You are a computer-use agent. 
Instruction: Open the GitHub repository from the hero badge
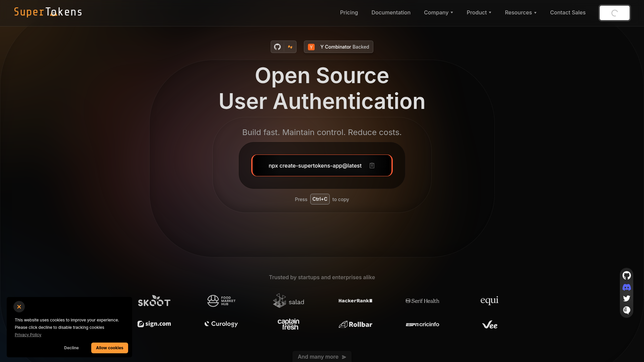click(277, 47)
